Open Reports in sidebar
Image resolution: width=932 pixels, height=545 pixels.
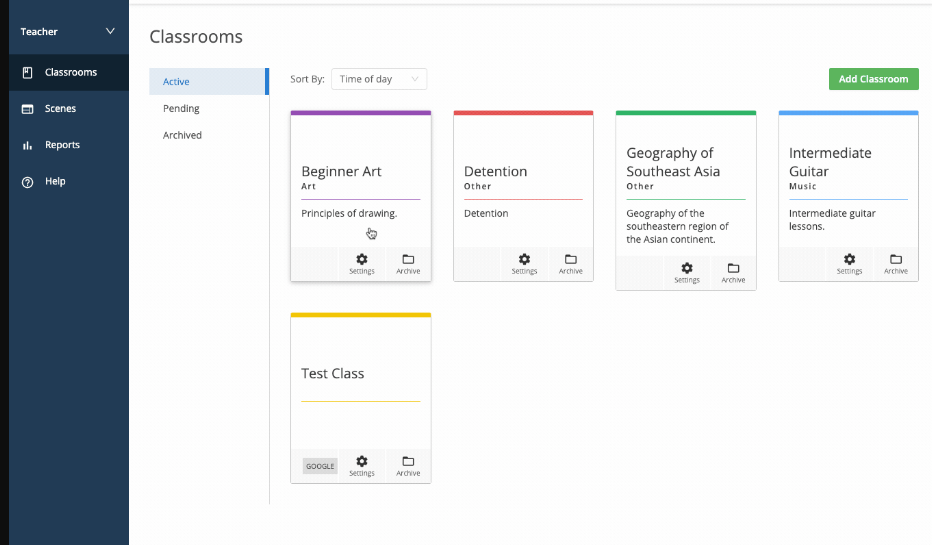[x=68, y=145]
